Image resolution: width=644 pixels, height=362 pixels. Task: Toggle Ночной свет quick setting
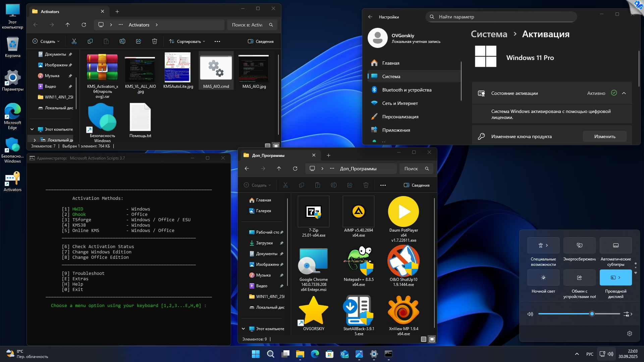click(x=543, y=278)
